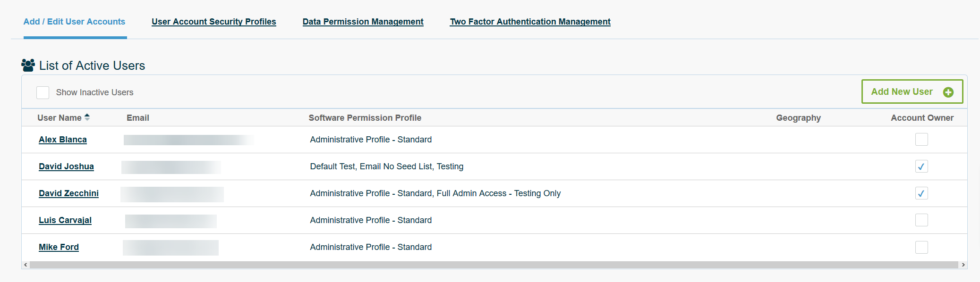Image resolution: width=980 pixels, height=282 pixels.
Task: Check Account Owner for Alex Blanca
Action: click(921, 140)
